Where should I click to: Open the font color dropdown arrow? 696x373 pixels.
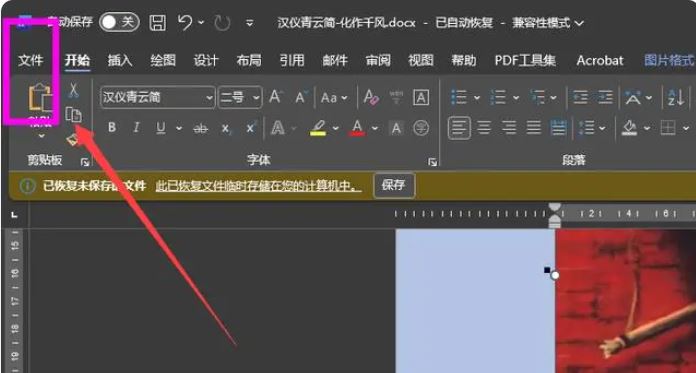click(375, 129)
